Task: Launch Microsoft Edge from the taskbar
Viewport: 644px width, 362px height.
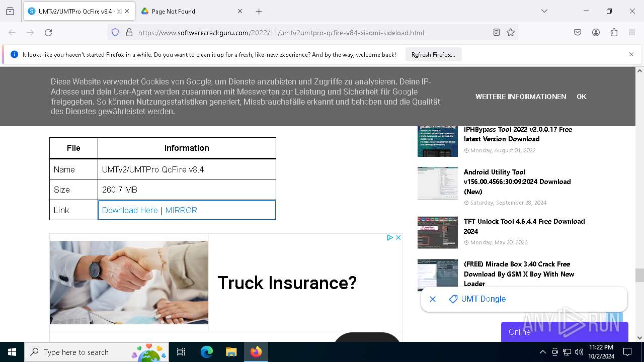Action: click(207, 352)
